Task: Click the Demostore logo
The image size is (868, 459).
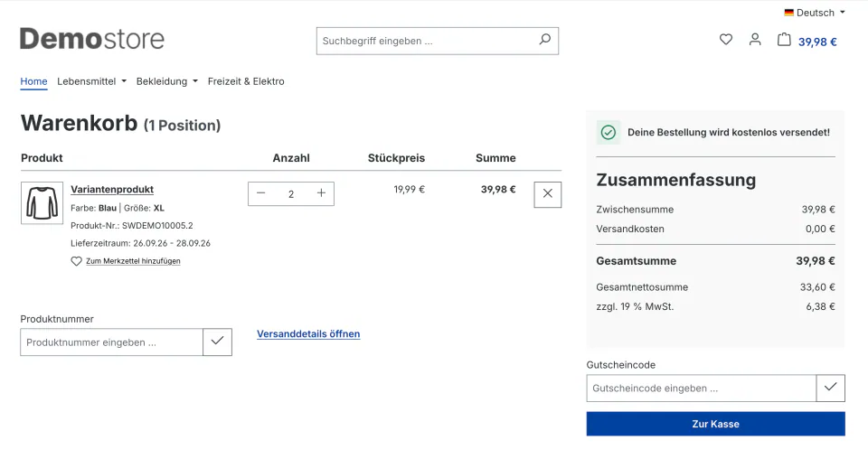Action: [x=92, y=39]
